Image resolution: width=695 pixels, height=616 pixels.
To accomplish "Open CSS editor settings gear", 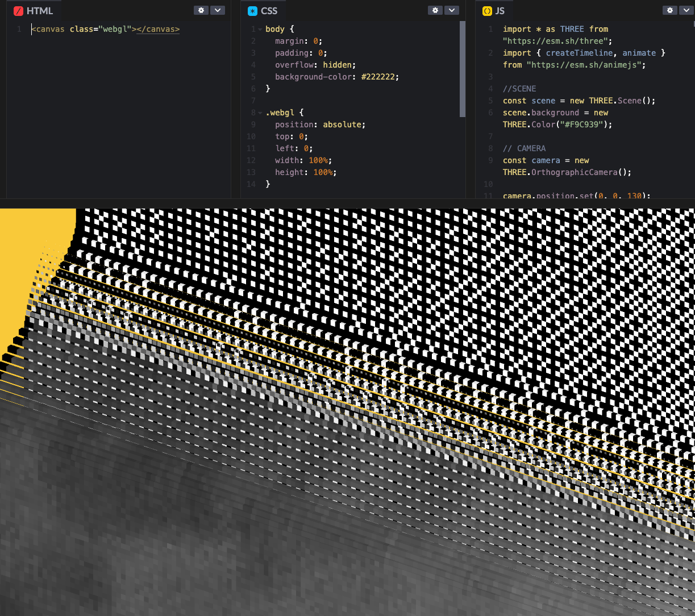I will point(435,10).
